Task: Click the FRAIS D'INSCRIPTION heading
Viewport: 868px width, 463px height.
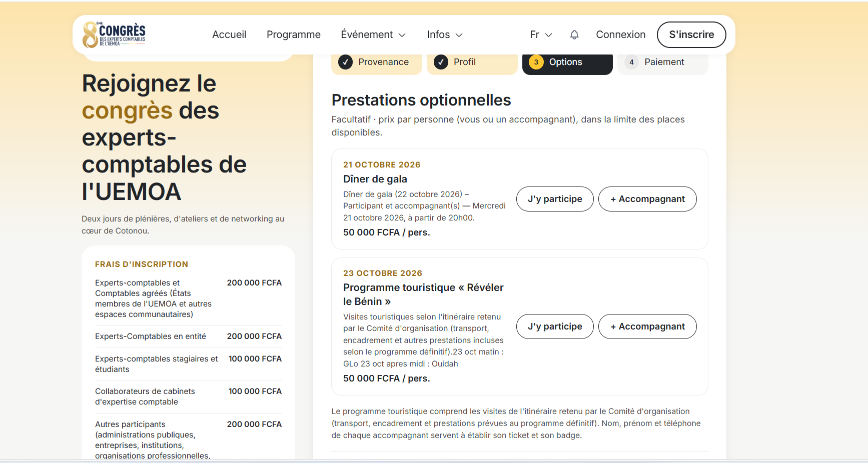Action: click(142, 264)
